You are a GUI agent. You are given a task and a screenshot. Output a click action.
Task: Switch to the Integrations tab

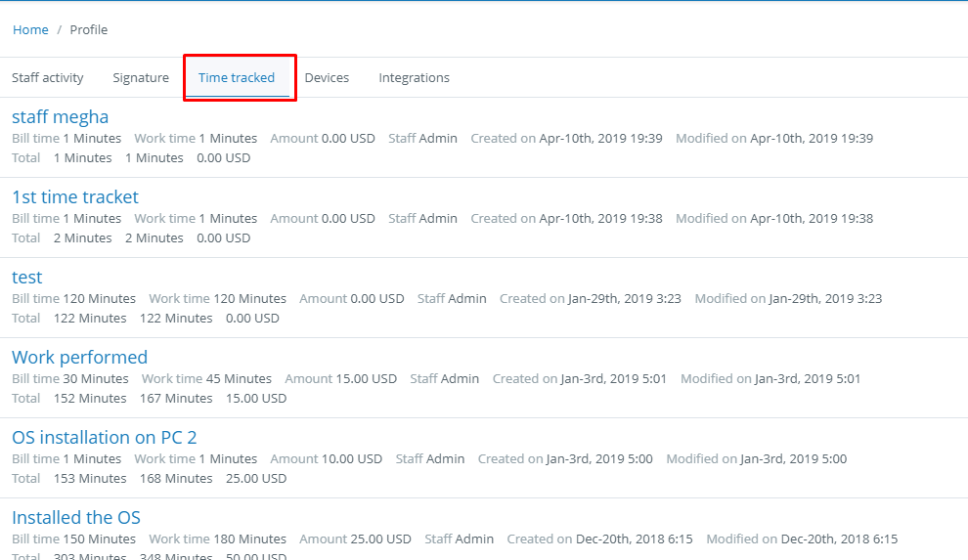pyautogui.click(x=414, y=78)
